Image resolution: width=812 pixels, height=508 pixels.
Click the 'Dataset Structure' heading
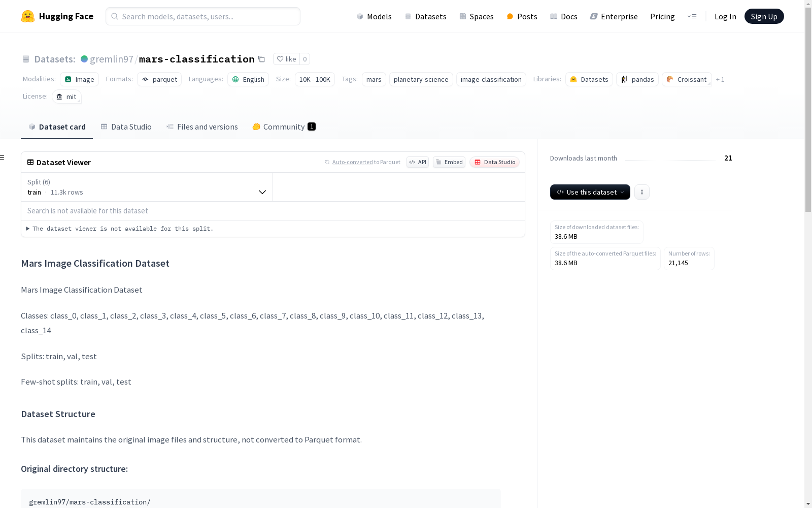click(58, 414)
